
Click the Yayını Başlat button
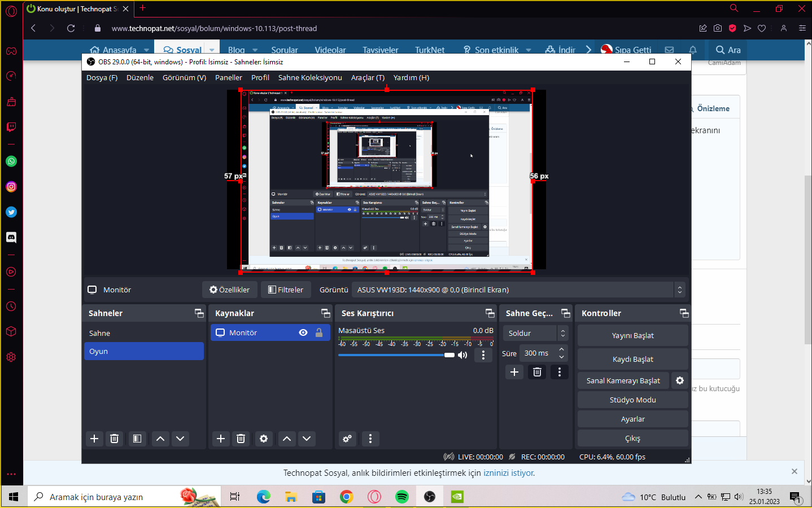pos(632,335)
